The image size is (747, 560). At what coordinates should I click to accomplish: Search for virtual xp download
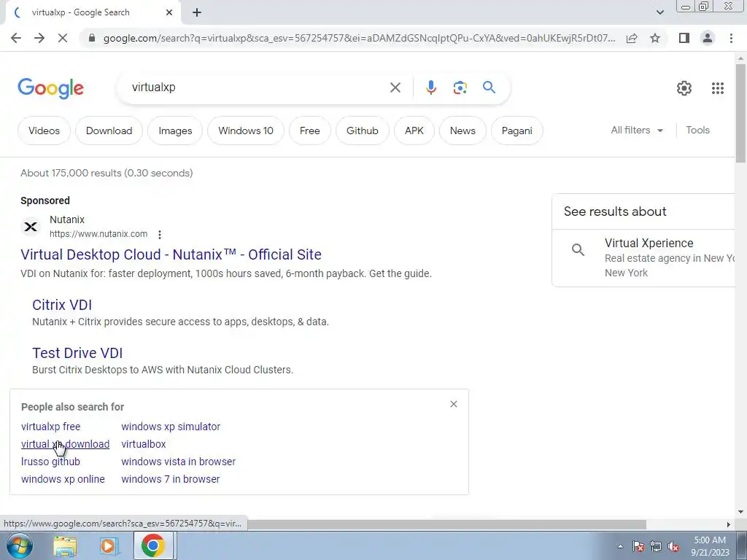coord(65,444)
